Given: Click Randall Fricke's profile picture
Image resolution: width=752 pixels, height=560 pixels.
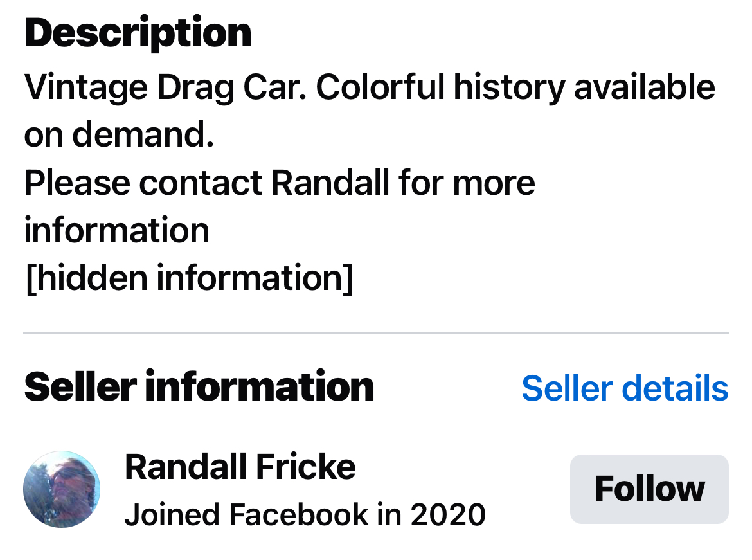Looking at the screenshot, I should (62, 489).
